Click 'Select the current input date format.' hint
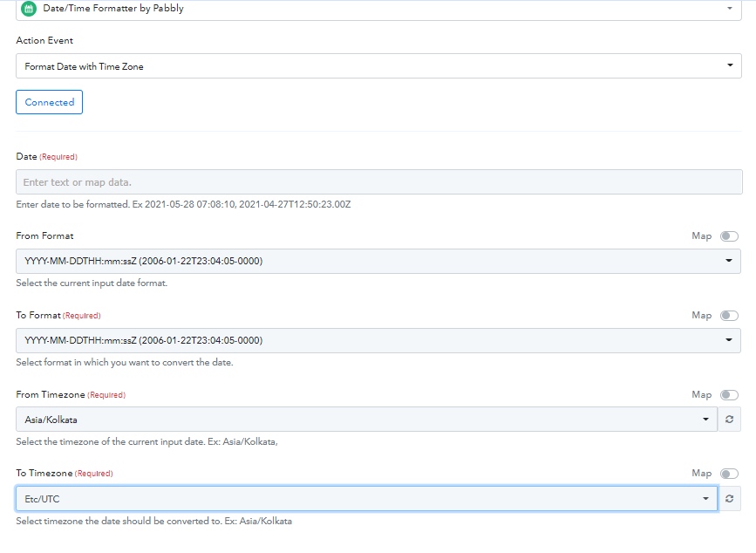Image resolution: width=756 pixels, height=553 pixels. tap(92, 283)
